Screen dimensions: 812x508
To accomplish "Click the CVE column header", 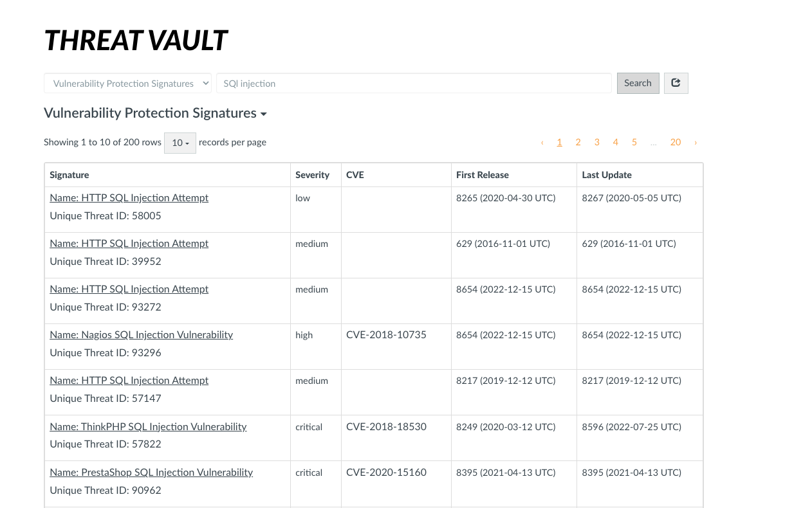I will 355,175.
